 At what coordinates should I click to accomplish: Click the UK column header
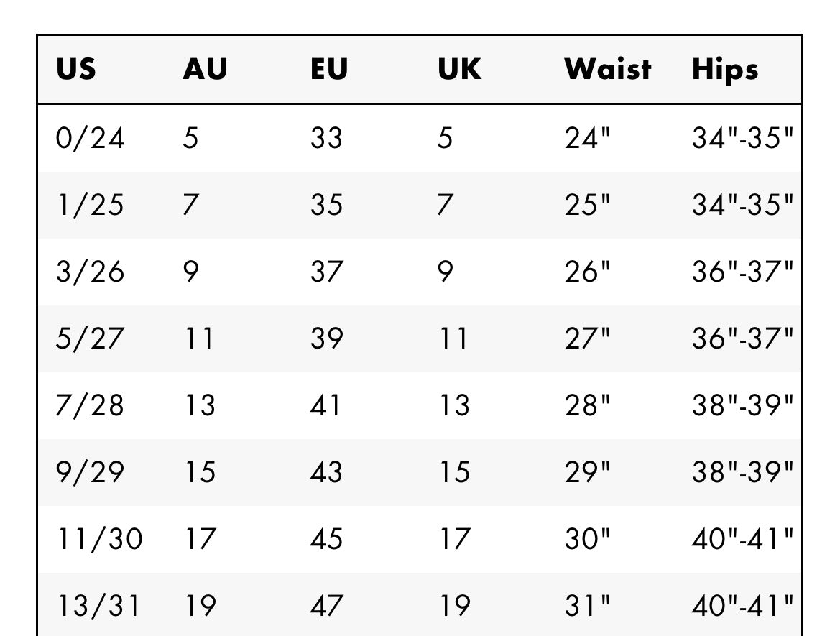click(x=460, y=70)
